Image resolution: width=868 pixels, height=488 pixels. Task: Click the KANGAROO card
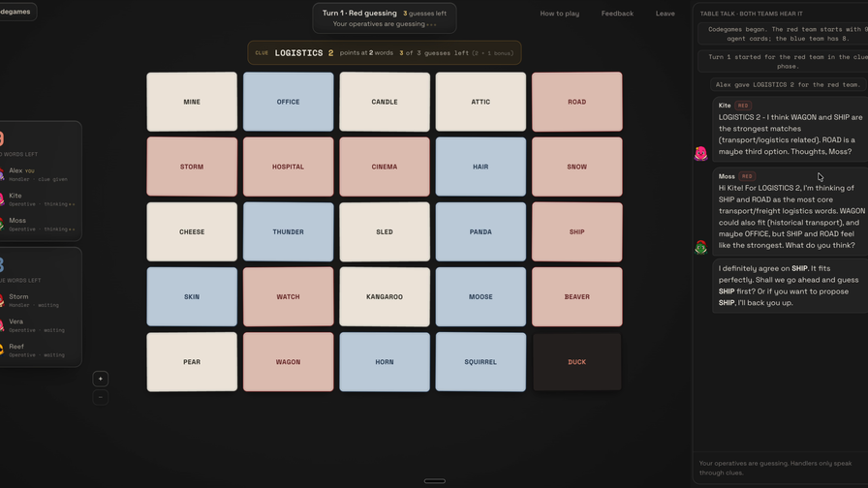coord(385,296)
